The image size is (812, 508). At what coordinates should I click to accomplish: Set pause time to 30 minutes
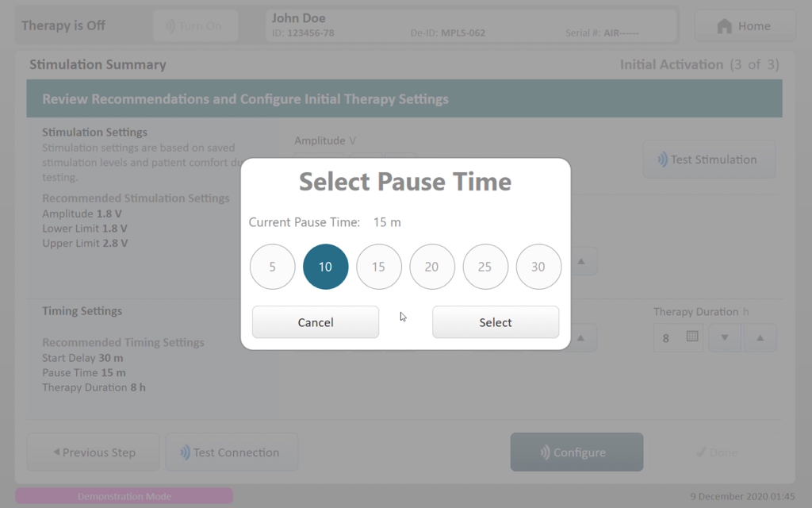538,267
